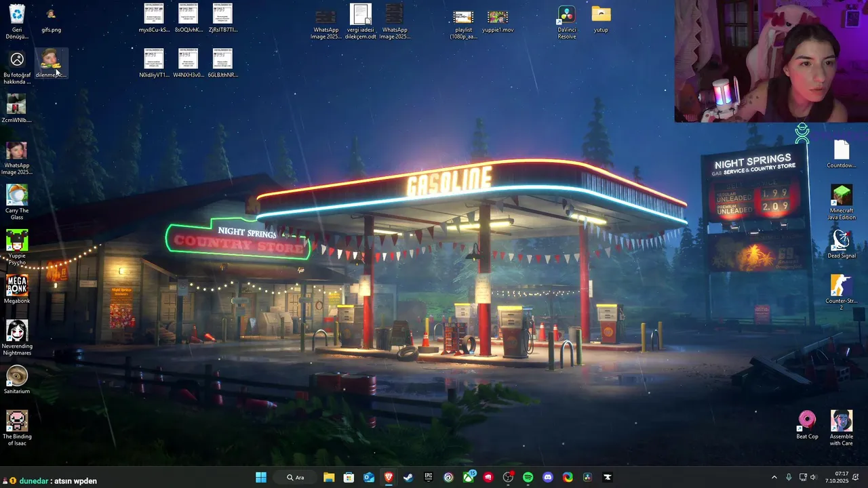Image resolution: width=868 pixels, height=488 pixels.
Task: Open Xbox app with 15 badge
Action: point(469,477)
